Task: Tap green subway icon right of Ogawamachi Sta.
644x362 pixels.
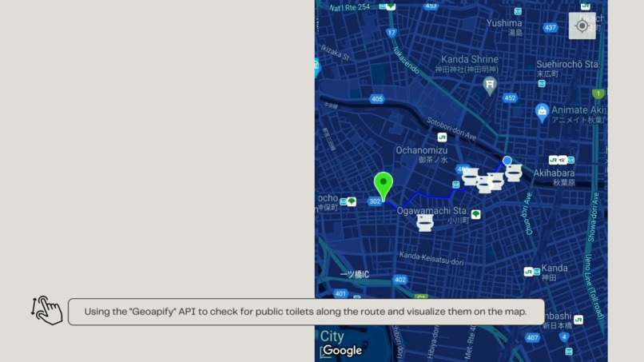Action: (475, 214)
